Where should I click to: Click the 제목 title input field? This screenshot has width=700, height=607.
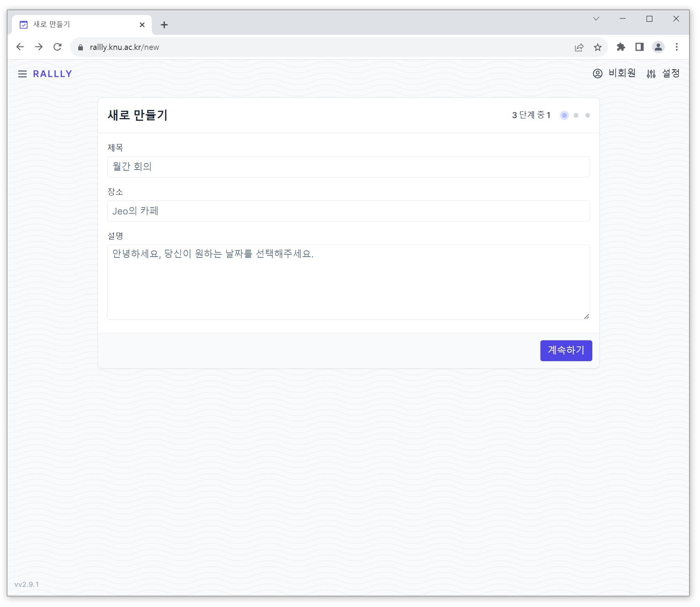click(x=348, y=167)
